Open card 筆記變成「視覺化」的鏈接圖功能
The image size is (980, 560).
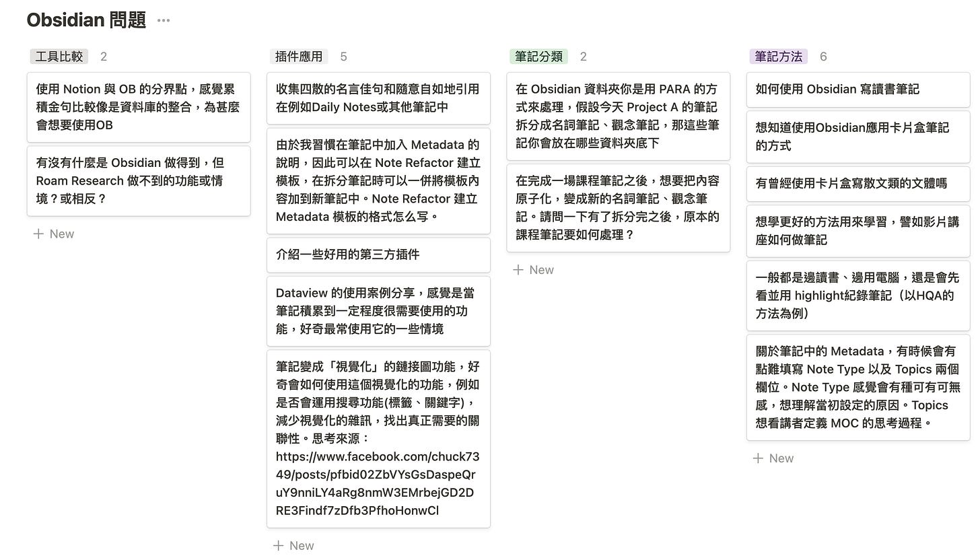tap(378, 439)
